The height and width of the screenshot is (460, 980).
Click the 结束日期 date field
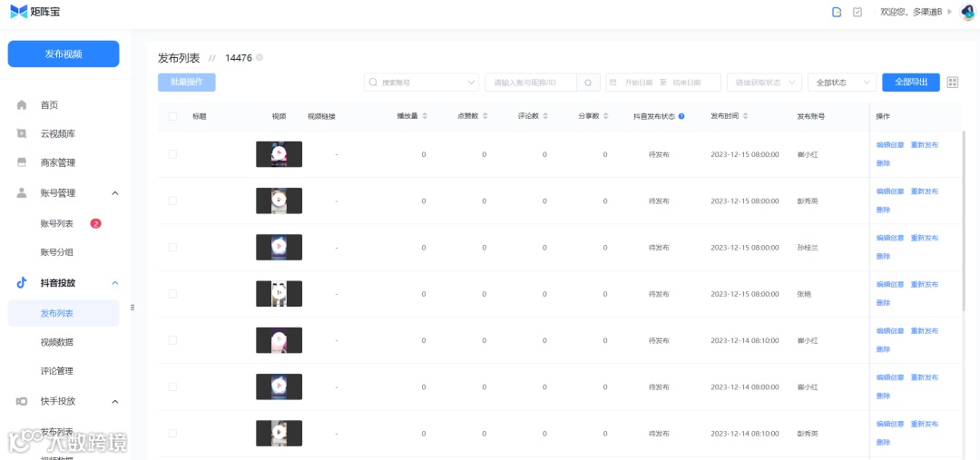[x=686, y=83]
